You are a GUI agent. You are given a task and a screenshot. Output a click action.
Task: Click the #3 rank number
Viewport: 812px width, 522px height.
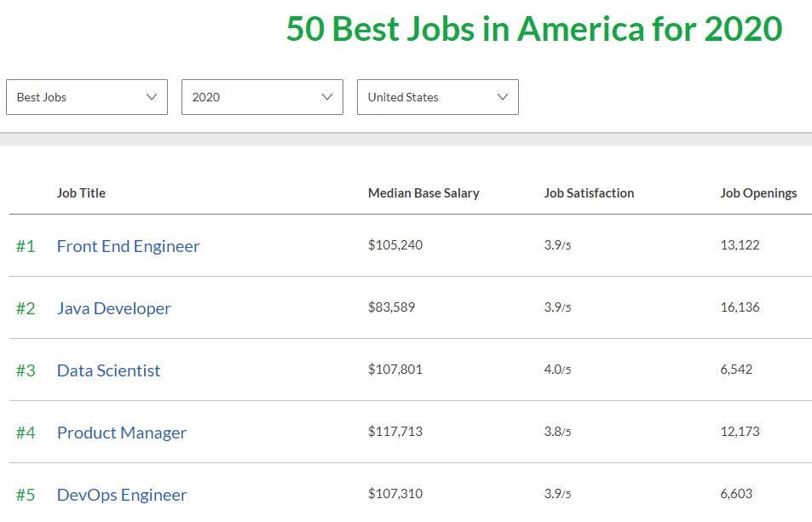[26, 370]
